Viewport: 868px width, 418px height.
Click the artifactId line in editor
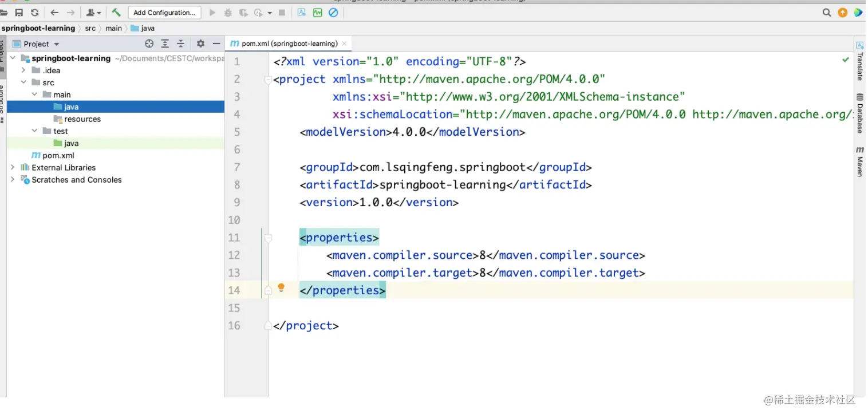[445, 185]
